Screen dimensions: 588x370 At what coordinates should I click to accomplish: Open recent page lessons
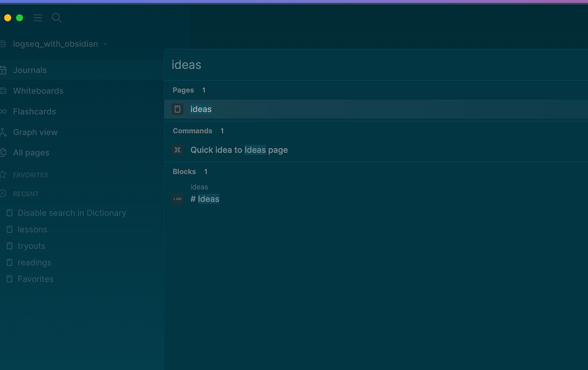pos(32,229)
